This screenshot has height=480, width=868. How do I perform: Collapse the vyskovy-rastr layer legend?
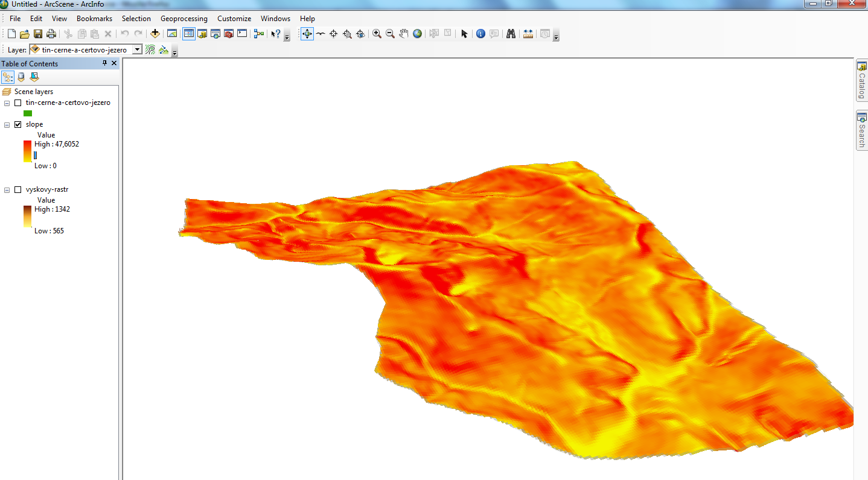click(x=7, y=189)
